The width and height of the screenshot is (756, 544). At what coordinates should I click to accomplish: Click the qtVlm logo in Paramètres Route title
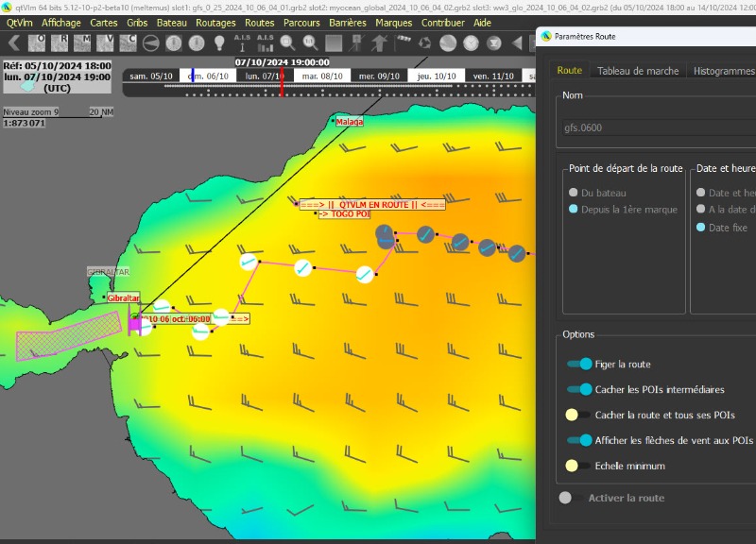pyautogui.click(x=546, y=37)
